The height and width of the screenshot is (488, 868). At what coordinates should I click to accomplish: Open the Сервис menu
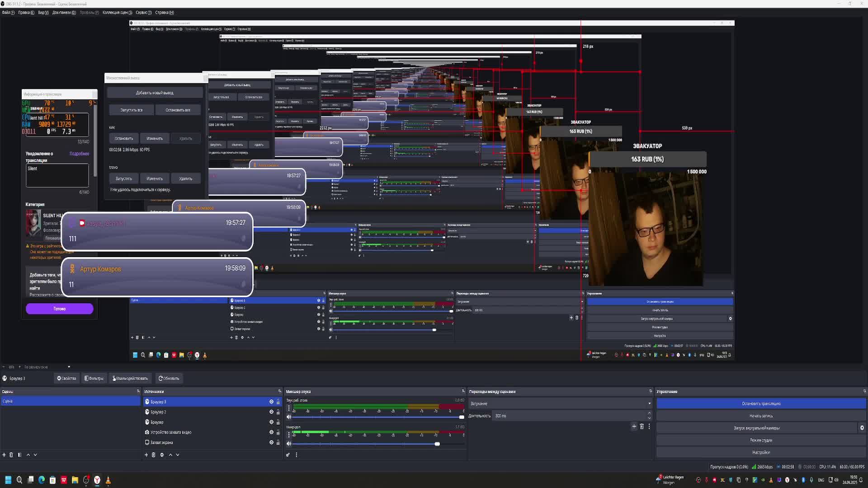[x=143, y=13]
